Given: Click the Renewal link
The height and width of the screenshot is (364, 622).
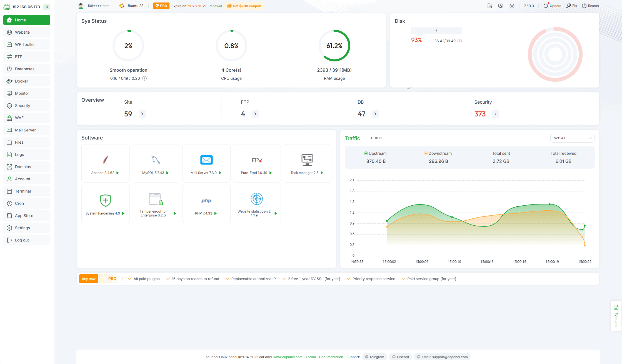Looking at the screenshot, I should click(x=215, y=6).
